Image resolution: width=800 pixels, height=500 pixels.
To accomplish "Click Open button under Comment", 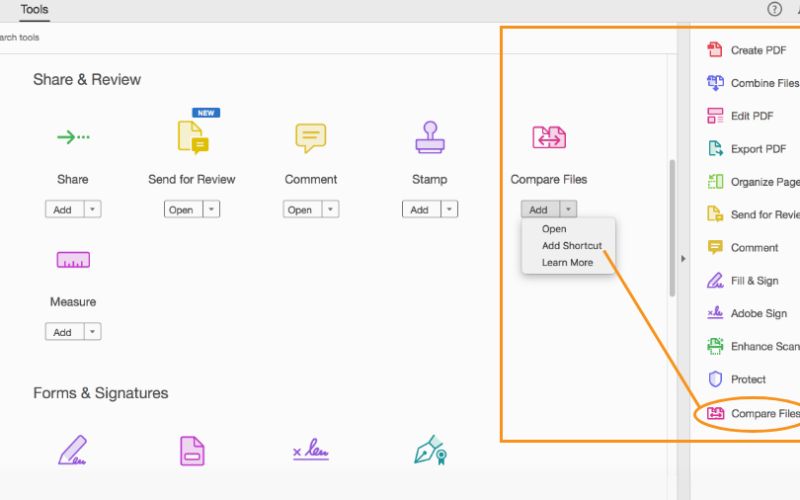I will [302, 209].
